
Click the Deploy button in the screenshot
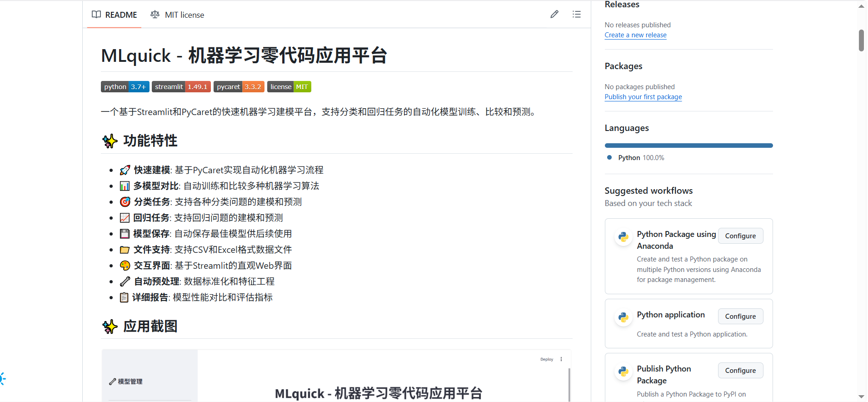coord(547,359)
